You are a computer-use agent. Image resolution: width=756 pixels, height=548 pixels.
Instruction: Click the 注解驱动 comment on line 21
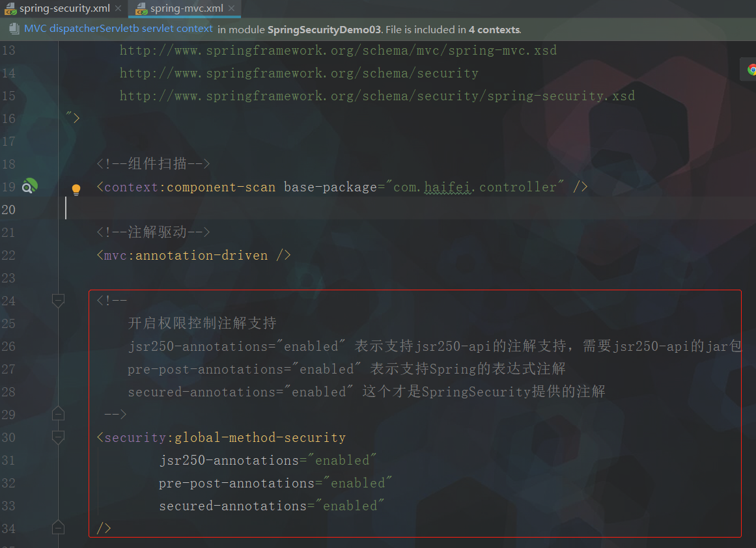point(153,232)
